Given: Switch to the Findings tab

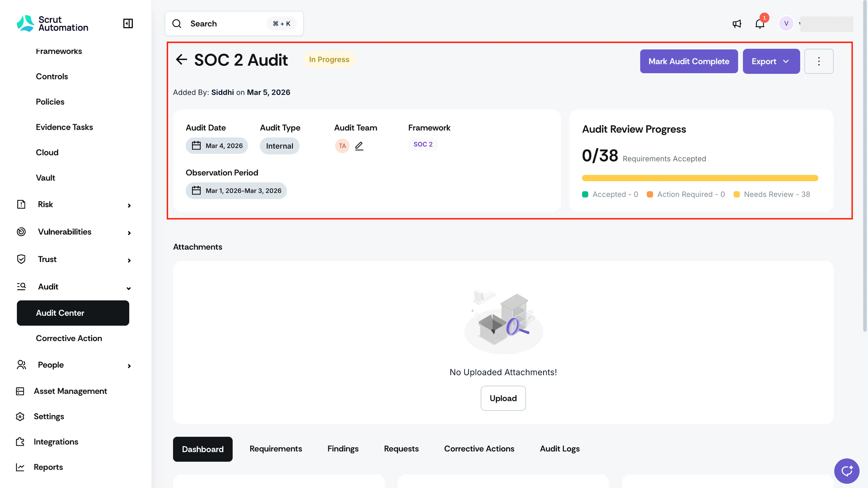Looking at the screenshot, I should pyautogui.click(x=343, y=449).
